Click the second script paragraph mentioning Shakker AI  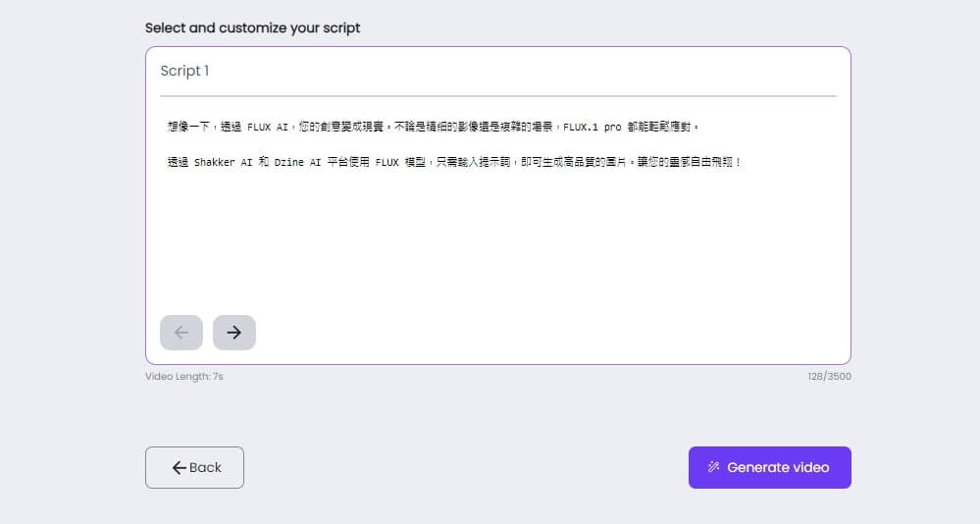click(x=454, y=162)
